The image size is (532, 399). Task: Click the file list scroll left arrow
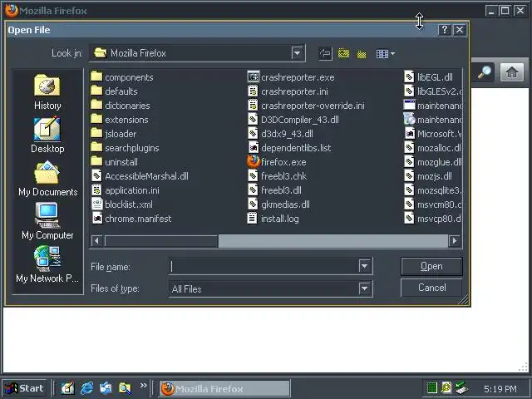[x=96, y=241]
